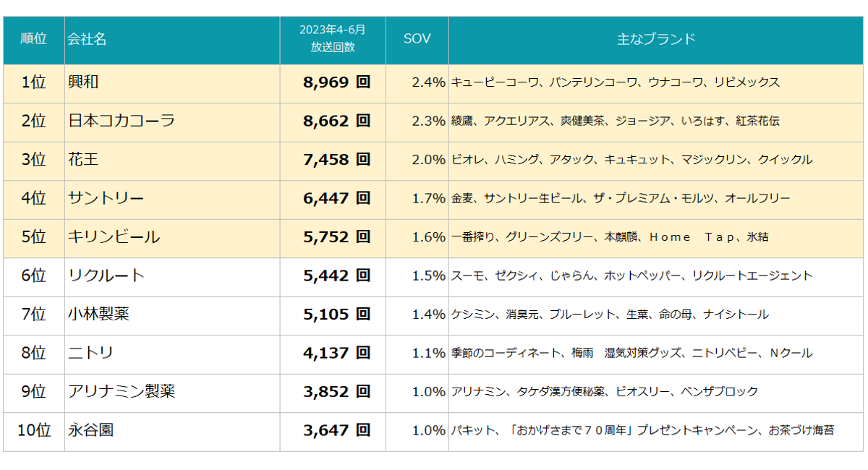868x470 pixels.
Task: Select the 主なブランド column header
Action: pos(656,39)
